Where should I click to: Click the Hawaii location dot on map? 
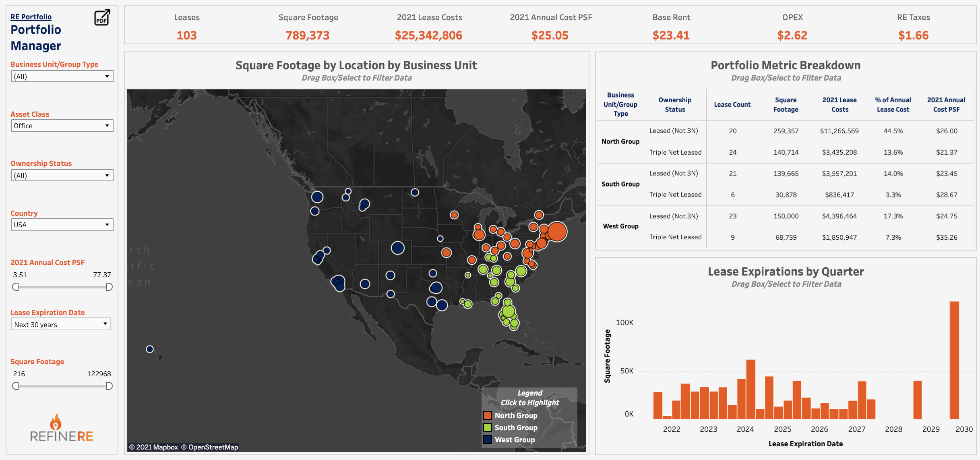point(150,349)
